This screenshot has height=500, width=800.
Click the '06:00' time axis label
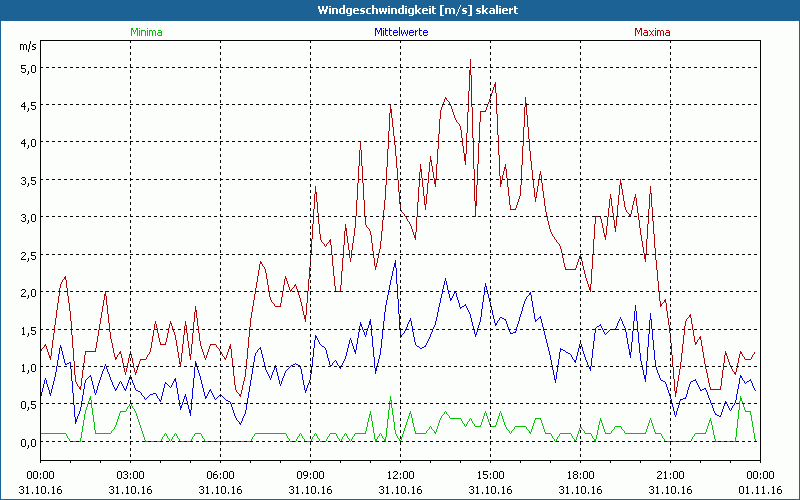pos(220,475)
